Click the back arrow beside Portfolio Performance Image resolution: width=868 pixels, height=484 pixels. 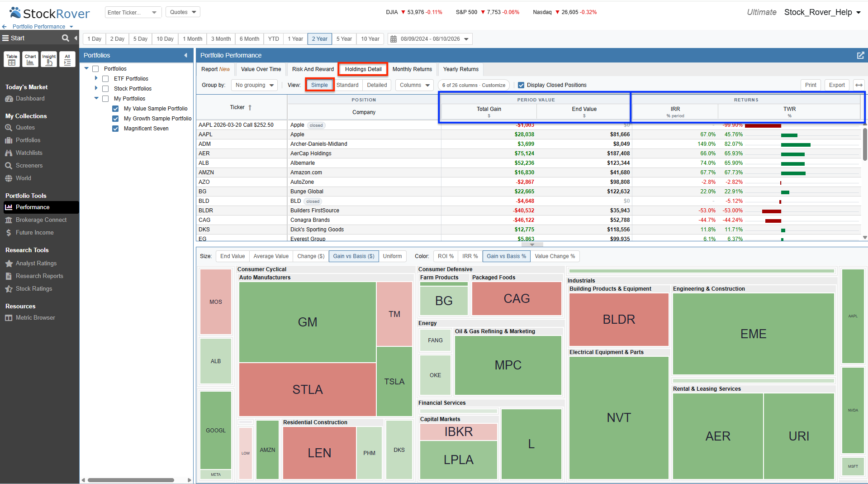point(5,27)
